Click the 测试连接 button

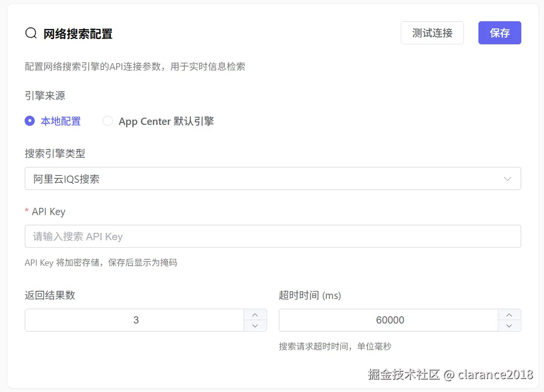[x=432, y=33]
